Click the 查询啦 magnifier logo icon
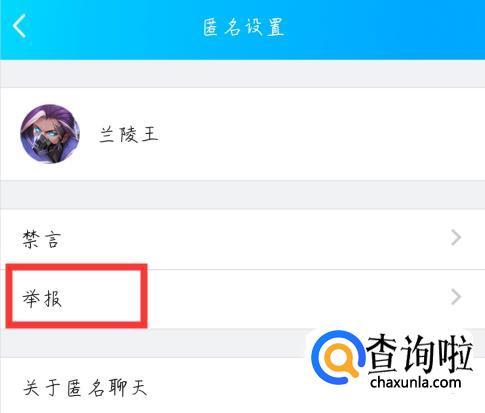The width and height of the screenshot is (485, 413). [x=337, y=357]
